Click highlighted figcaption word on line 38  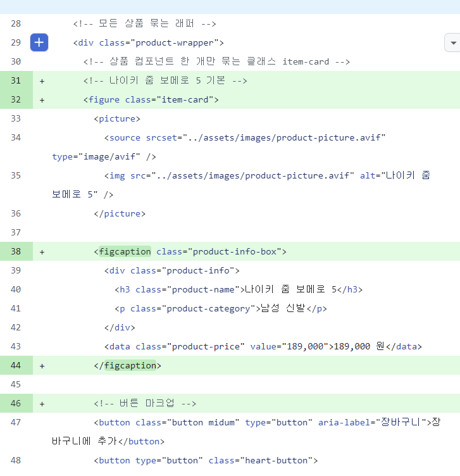[x=125, y=252]
